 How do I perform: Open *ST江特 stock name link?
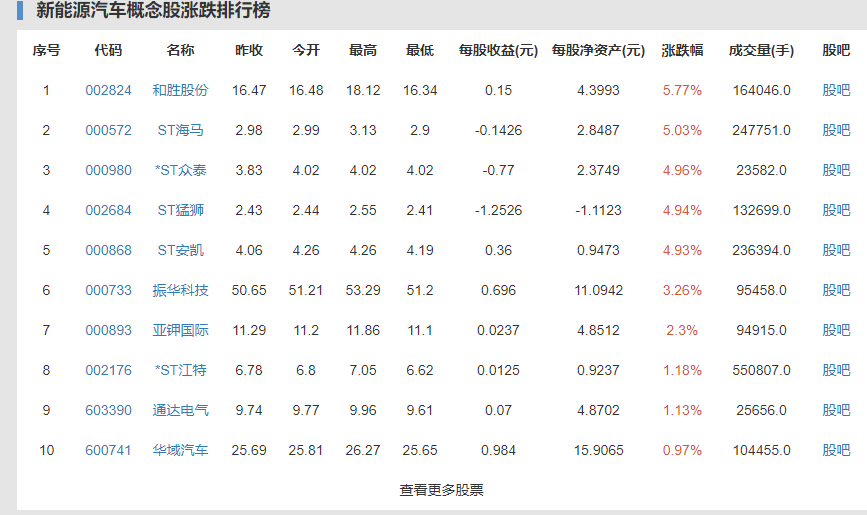(x=180, y=370)
